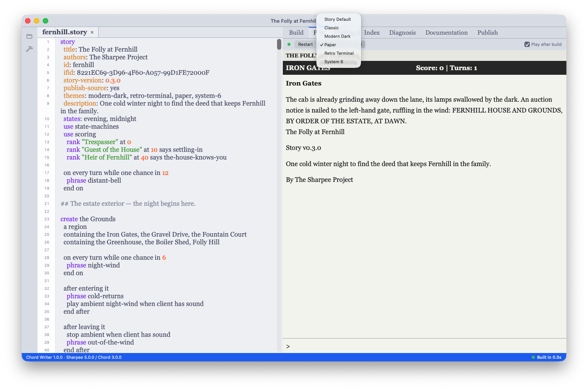The width and height of the screenshot is (588, 390).
Task: Toggle the Play after build checkbox
Action: [x=527, y=44]
